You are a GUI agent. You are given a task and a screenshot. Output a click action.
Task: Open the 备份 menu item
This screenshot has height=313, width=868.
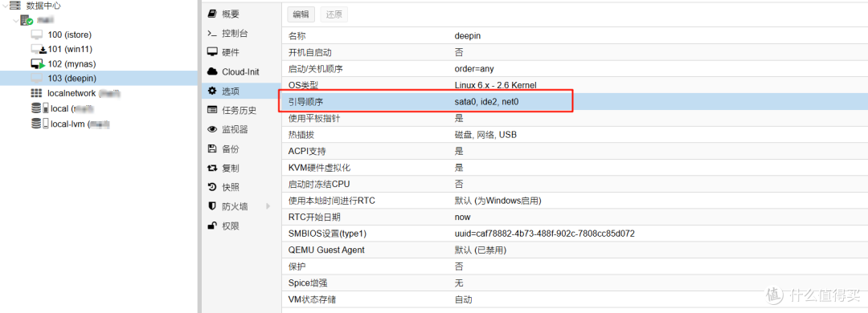[241, 148]
